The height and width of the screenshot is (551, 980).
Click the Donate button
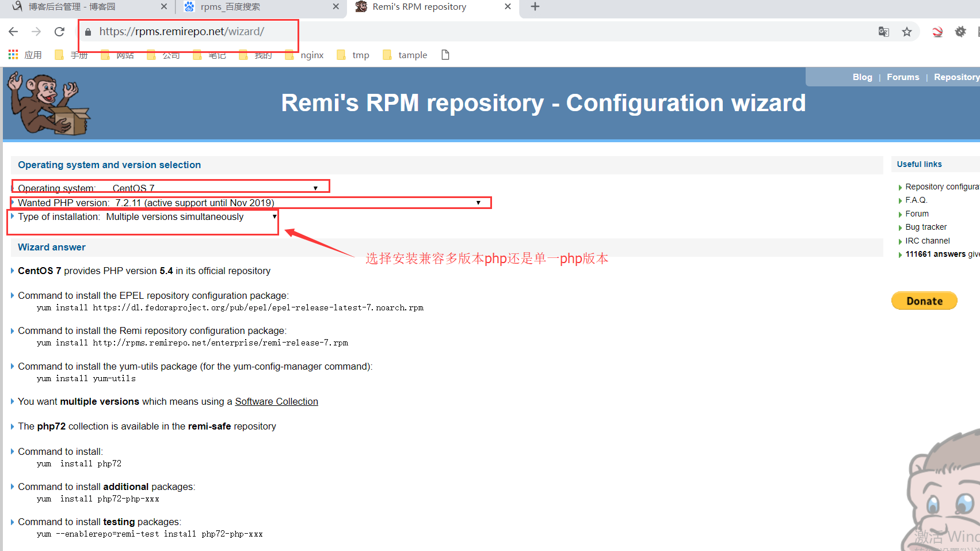tap(924, 301)
